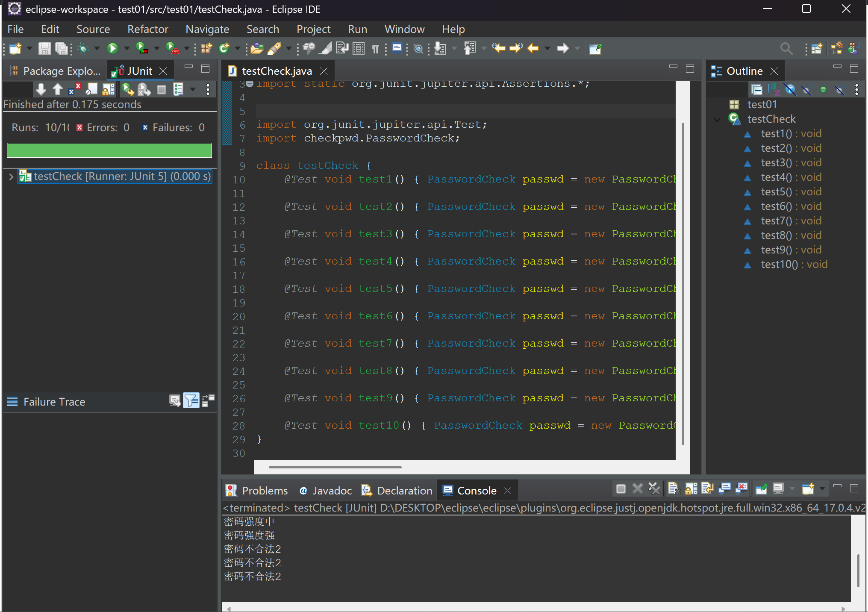The image size is (868, 612).
Task: Click the Next Annotation icon
Action: pos(440,49)
